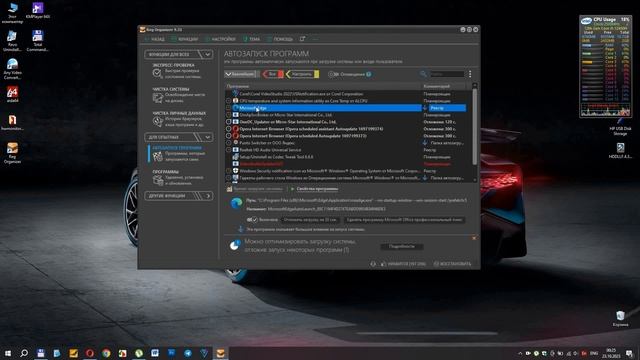Open Экспресс-проверка in the sidebar
The width and height of the screenshot is (640, 360).
click(x=178, y=71)
